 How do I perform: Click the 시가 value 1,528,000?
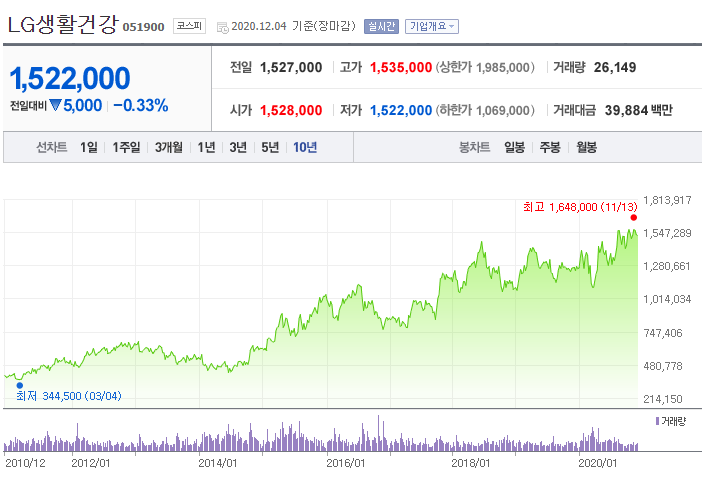coord(291,110)
